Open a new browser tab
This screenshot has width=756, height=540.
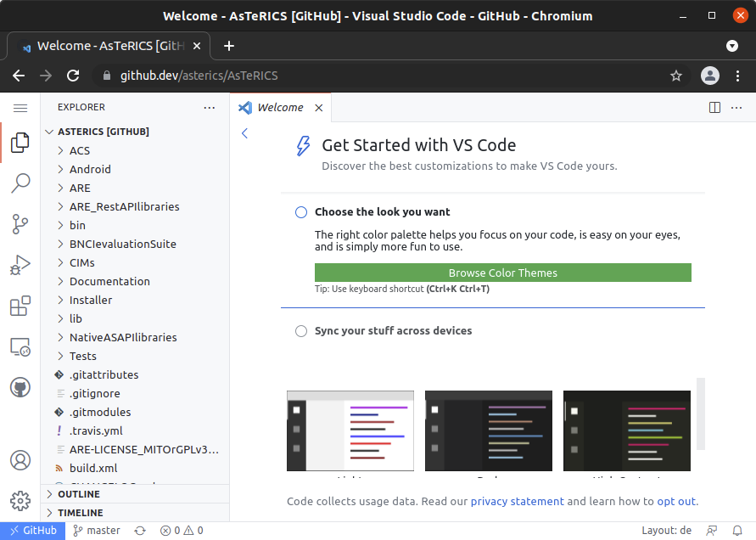(x=229, y=46)
